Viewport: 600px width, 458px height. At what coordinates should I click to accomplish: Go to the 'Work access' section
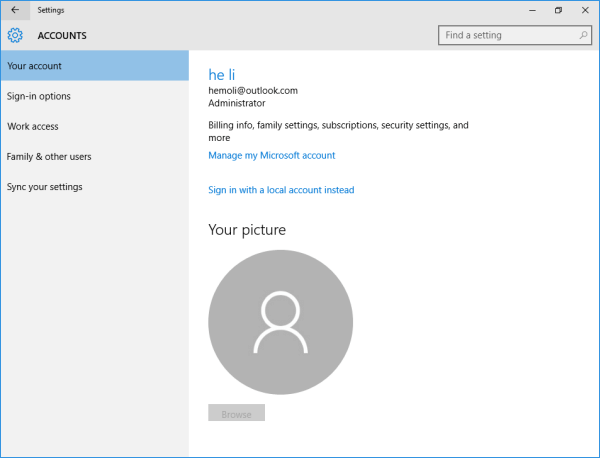[33, 126]
